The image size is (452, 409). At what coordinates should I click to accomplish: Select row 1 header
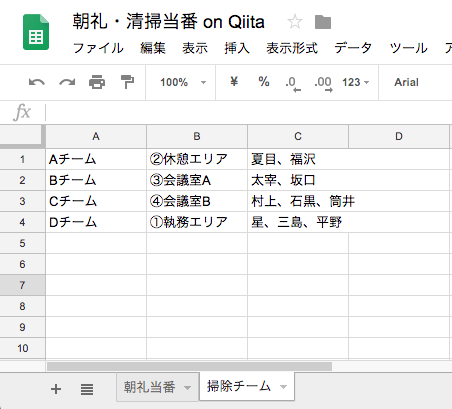tap(22, 159)
